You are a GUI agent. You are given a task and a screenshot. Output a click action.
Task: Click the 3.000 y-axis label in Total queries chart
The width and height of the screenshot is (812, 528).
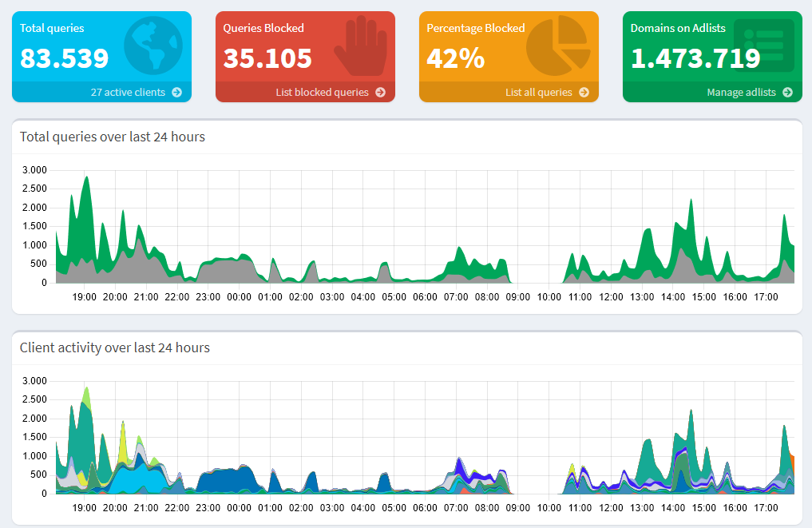coord(34,170)
